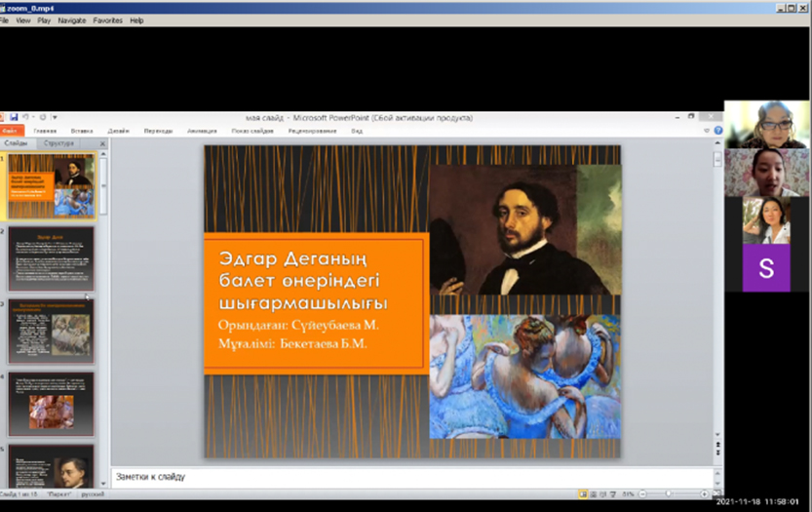The height and width of the screenshot is (512, 812).
Task: Open the Дизайн ribbon tab
Action: (119, 131)
